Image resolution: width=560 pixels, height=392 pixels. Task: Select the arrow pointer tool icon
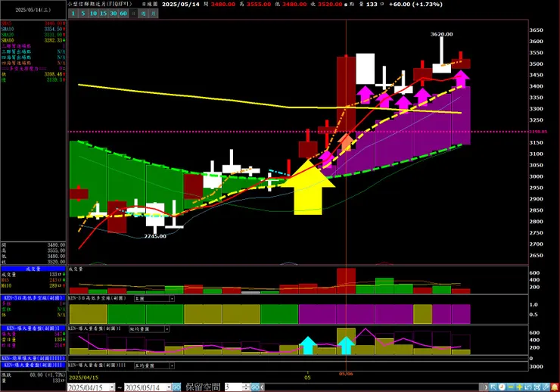[493, 387]
